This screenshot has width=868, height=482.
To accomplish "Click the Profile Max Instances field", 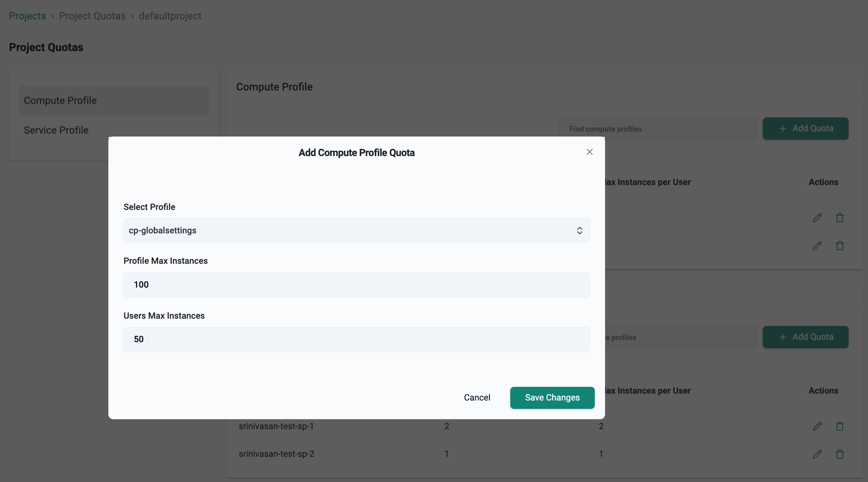I will (356, 285).
